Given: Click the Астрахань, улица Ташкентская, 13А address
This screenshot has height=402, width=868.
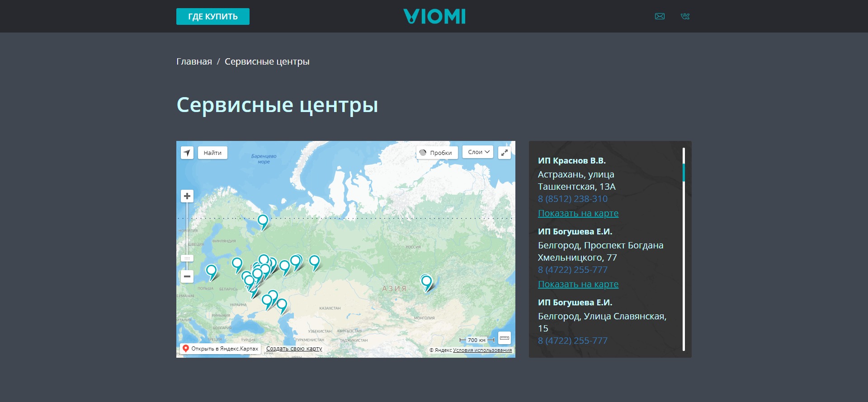Looking at the screenshot, I should point(577,180).
